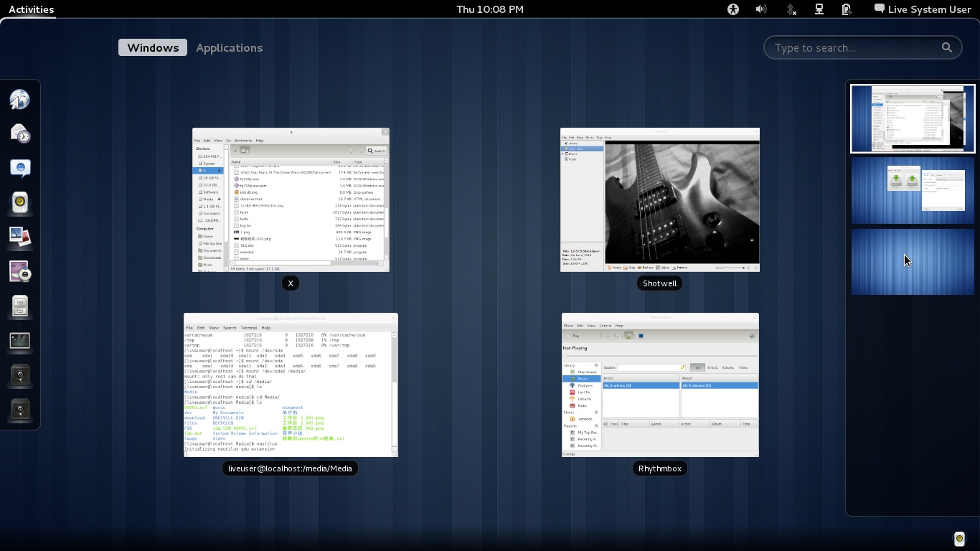The image size is (980, 551).
Task: Open Evolution mail from the dash
Action: (x=20, y=133)
